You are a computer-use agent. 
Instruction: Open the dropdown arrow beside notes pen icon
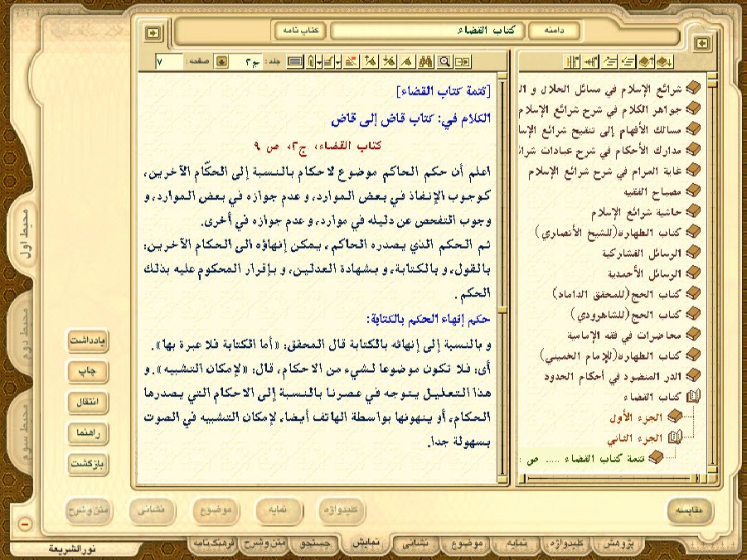[x=337, y=62]
